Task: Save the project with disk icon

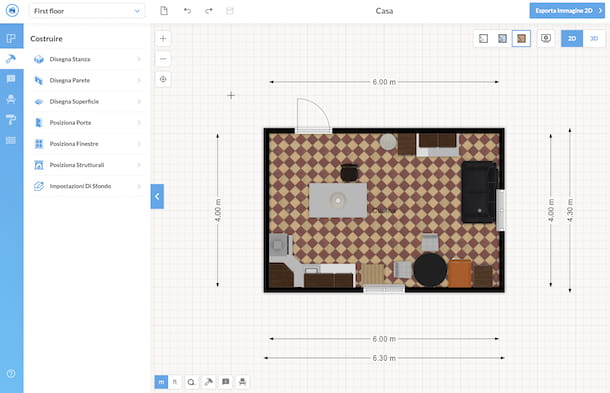Action: point(230,11)
